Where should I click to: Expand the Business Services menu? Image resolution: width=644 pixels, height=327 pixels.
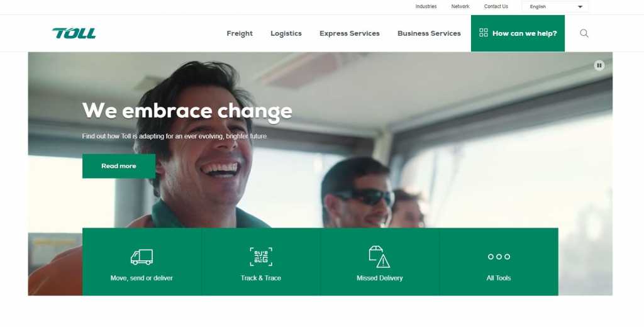pos(429,33)
